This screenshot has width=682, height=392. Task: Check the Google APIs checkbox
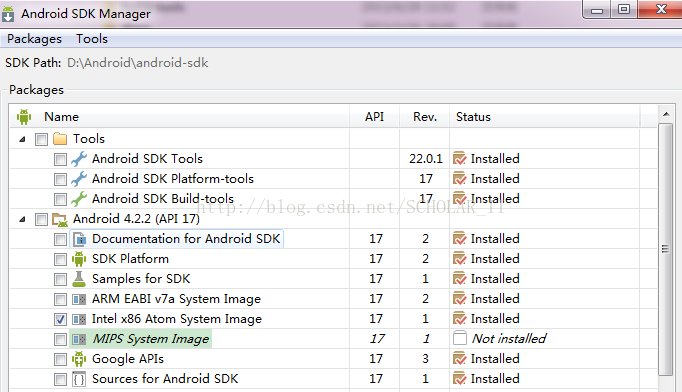60,359
